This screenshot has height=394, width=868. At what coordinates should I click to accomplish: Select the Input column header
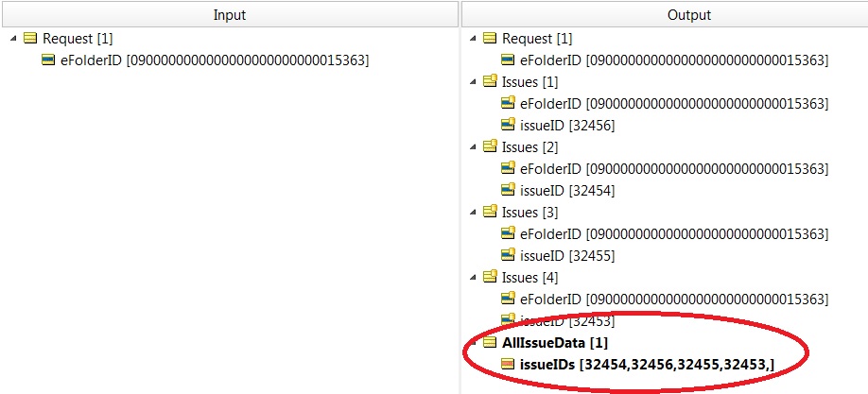(230, 15)
